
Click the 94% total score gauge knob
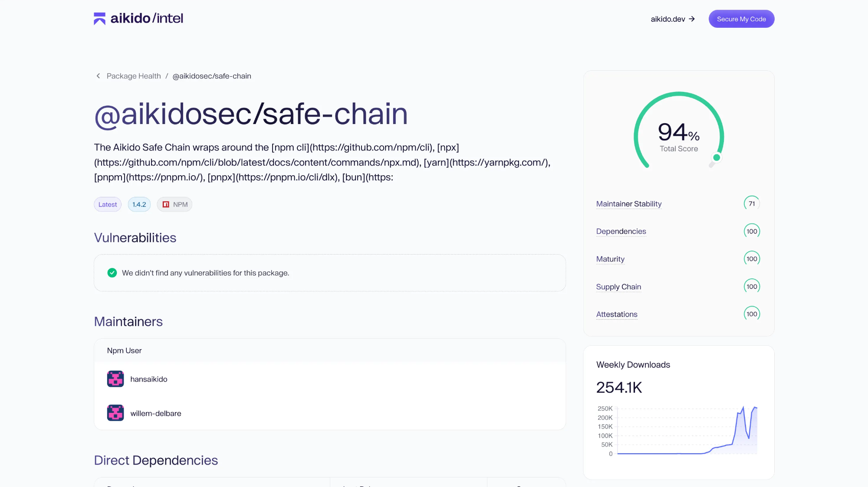point(717,157)
